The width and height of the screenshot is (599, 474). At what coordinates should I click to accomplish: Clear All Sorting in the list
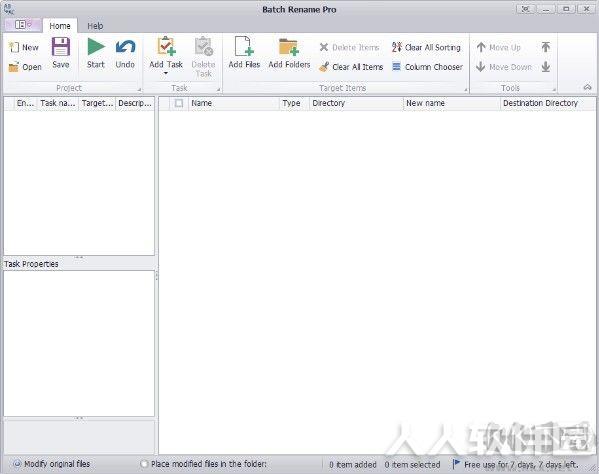point(426,47)
